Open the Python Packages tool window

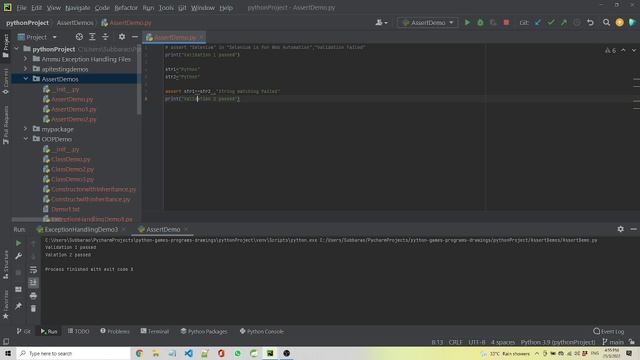click(x=204, y=331)
